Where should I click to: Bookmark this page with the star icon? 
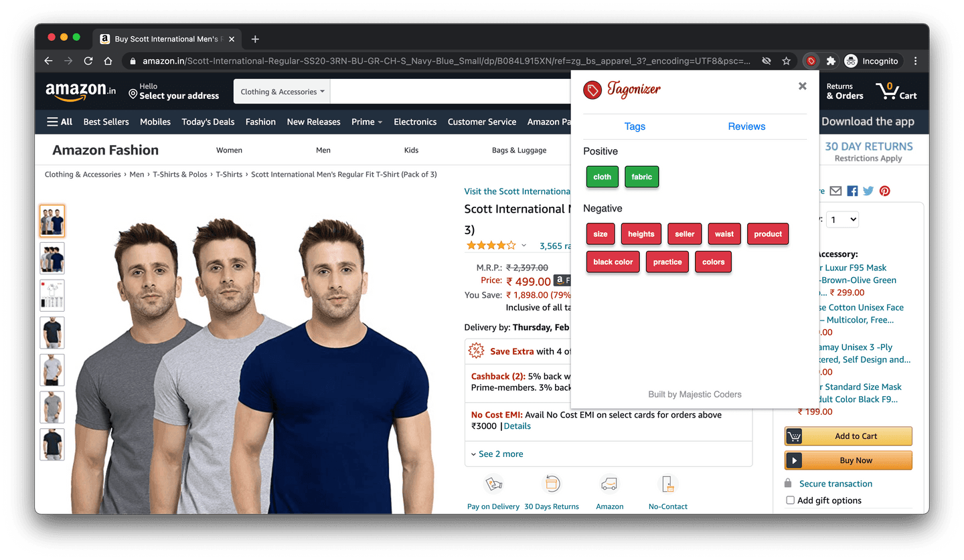click(x=786, y=61)
